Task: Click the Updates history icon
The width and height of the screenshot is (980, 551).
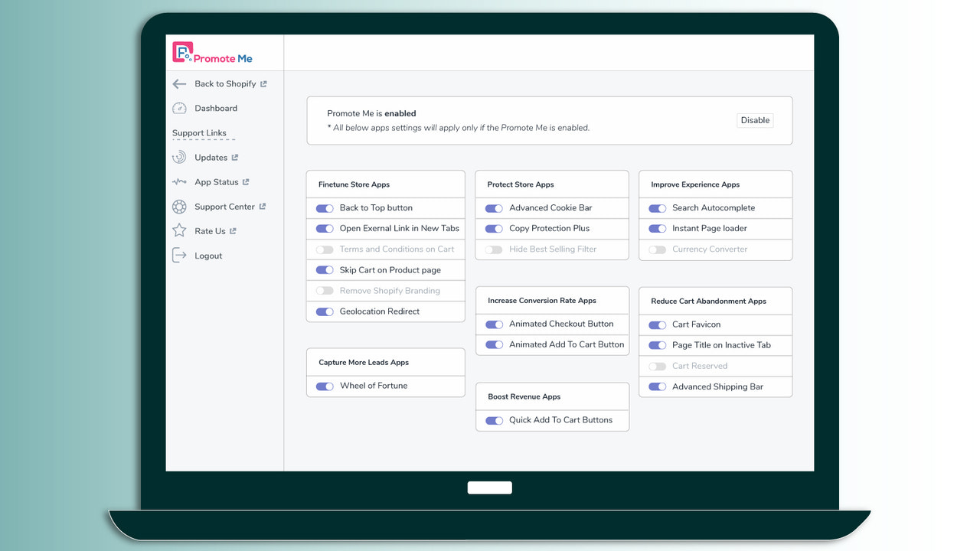Action: pos(178,157)
